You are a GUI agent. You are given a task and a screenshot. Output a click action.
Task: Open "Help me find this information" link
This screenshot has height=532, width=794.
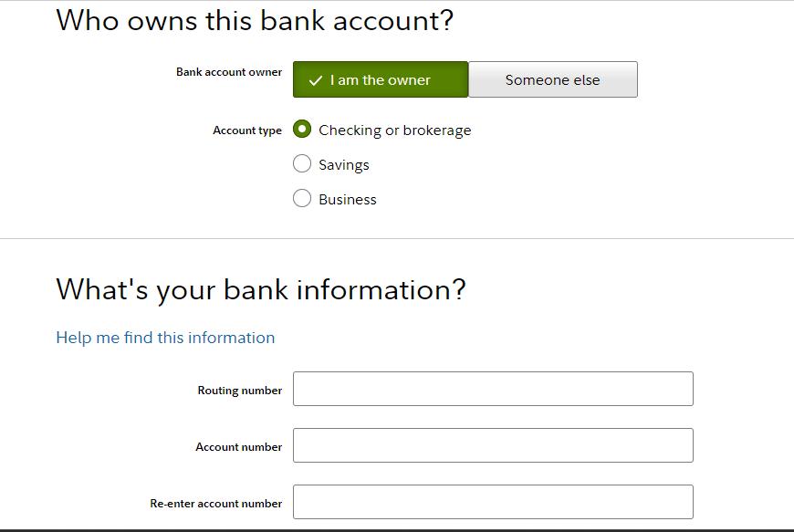165,338
